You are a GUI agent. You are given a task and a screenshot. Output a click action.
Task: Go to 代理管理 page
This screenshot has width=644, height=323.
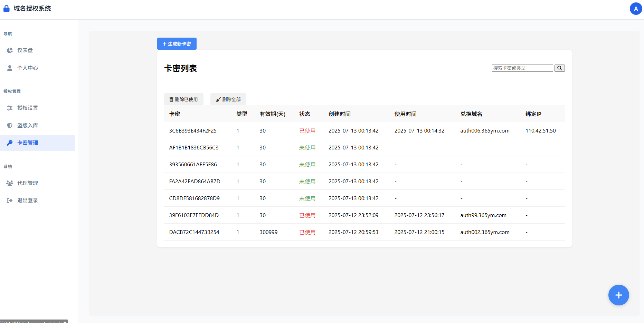(28, 183)
